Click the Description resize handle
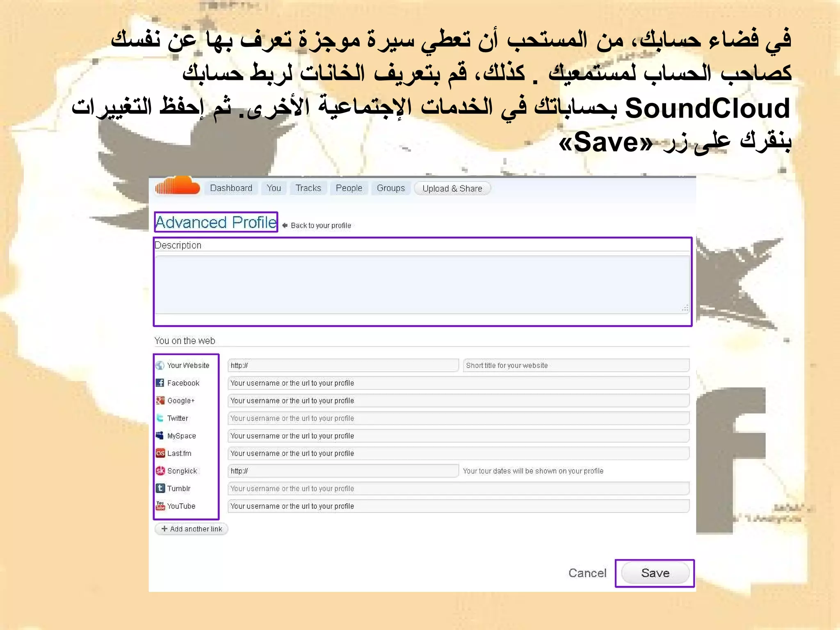 pyautogui.click(x=685, y=308)
